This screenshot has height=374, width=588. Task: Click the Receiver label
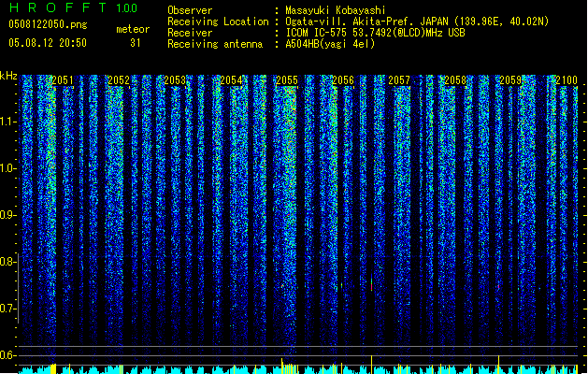[x=190, y=33]
